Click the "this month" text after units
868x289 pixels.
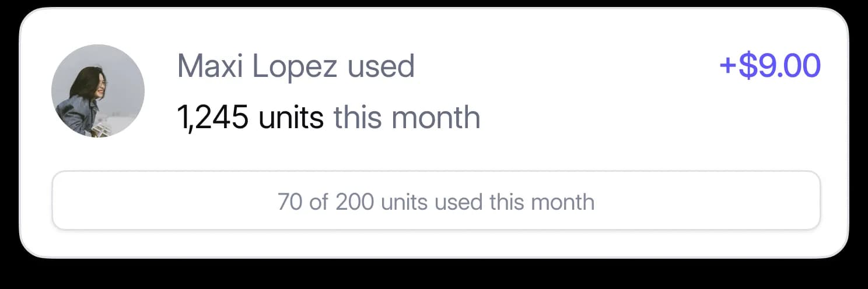pos(407,118)
